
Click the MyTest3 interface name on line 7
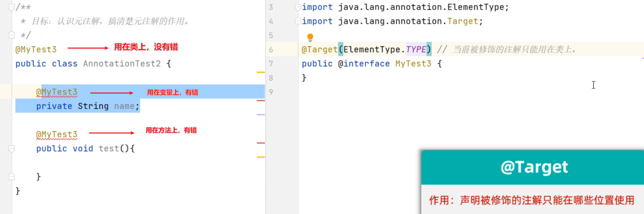coord(413,64)
